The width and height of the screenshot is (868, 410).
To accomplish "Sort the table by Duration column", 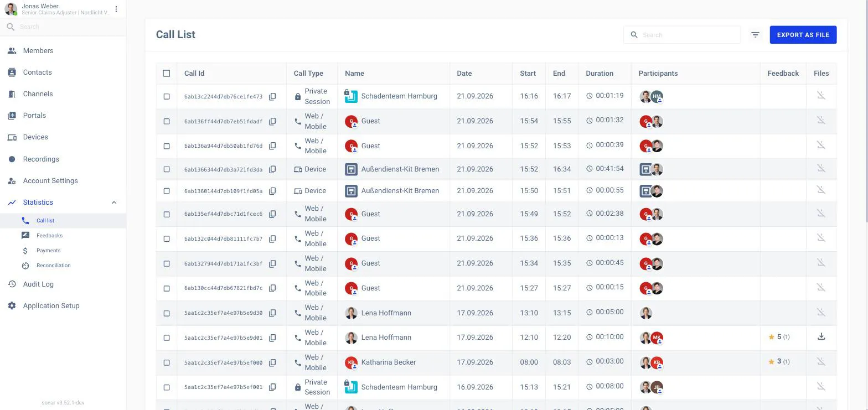I will pos(600,73).
